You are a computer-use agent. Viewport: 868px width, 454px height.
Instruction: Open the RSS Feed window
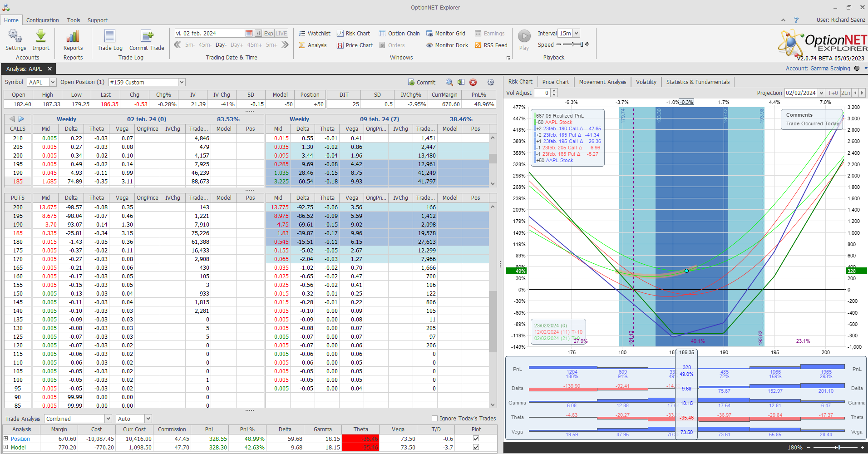point(491,45)
